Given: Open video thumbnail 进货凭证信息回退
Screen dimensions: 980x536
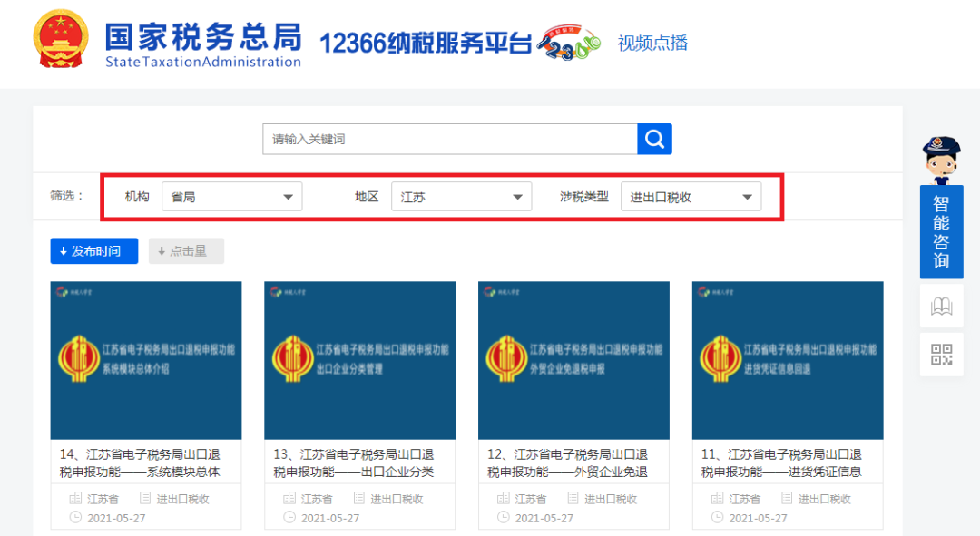Looking at the screenshot, I should (x=788, y=360).
